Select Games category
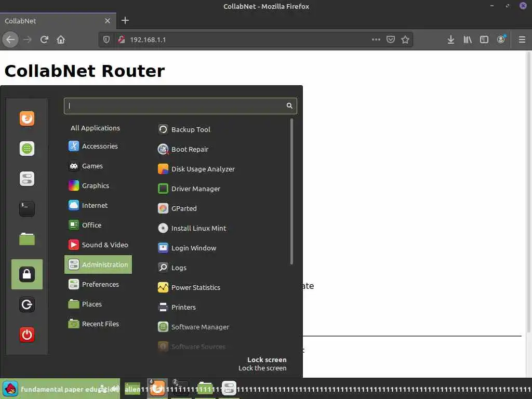Screen dimensions: 532x399 86,166
